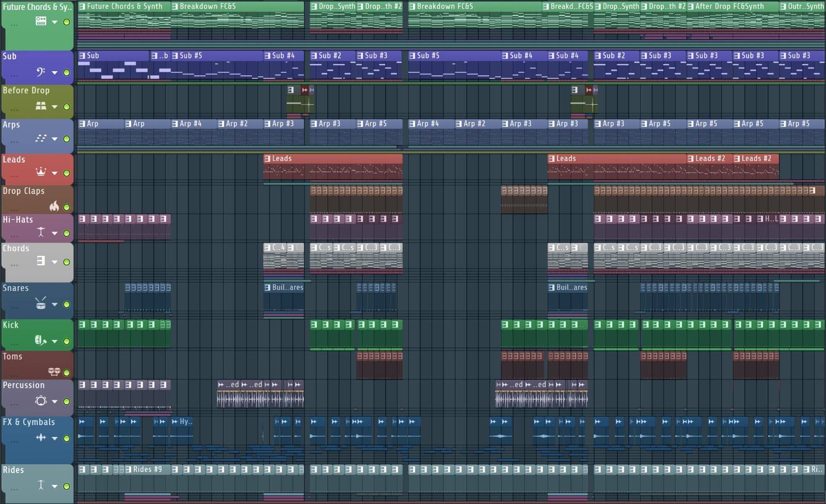Toggle the Arps track mute LED
Viewport: 826px width, 504px height.
[66, 139]
